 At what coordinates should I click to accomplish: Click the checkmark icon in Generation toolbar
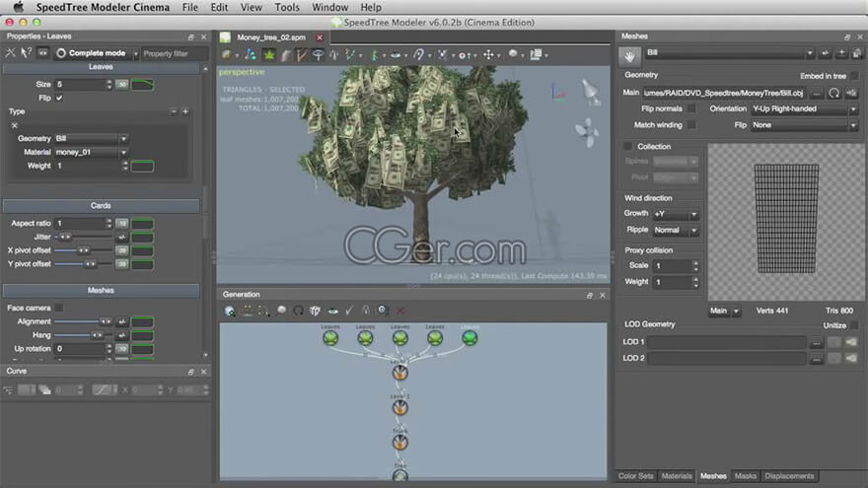point(349,311)
